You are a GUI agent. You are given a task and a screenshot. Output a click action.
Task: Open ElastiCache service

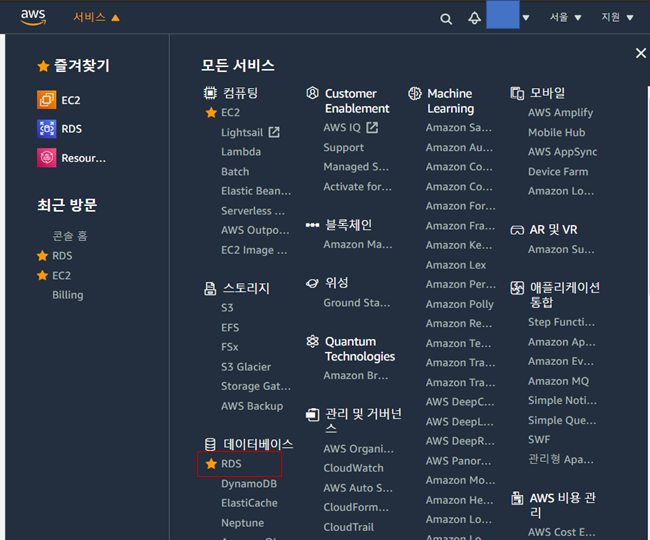pos(249,503)
